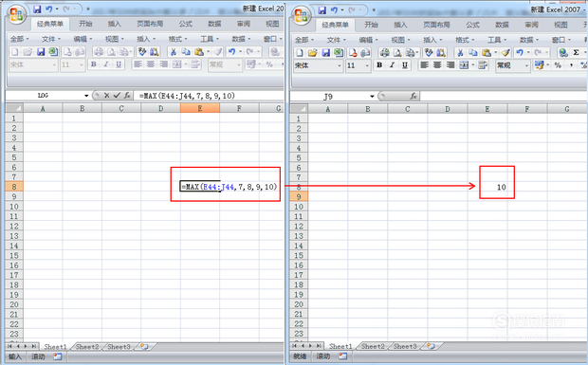588x365 pixels.
Task: Click the confirm checkmark button in left formula bar
Action: click(x=117, y=96)
